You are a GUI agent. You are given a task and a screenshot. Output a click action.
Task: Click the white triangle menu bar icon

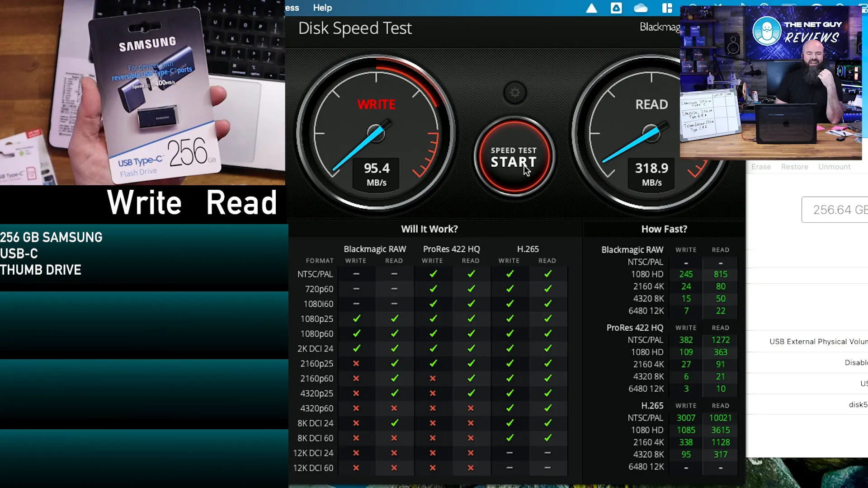(x=591, y=8)
